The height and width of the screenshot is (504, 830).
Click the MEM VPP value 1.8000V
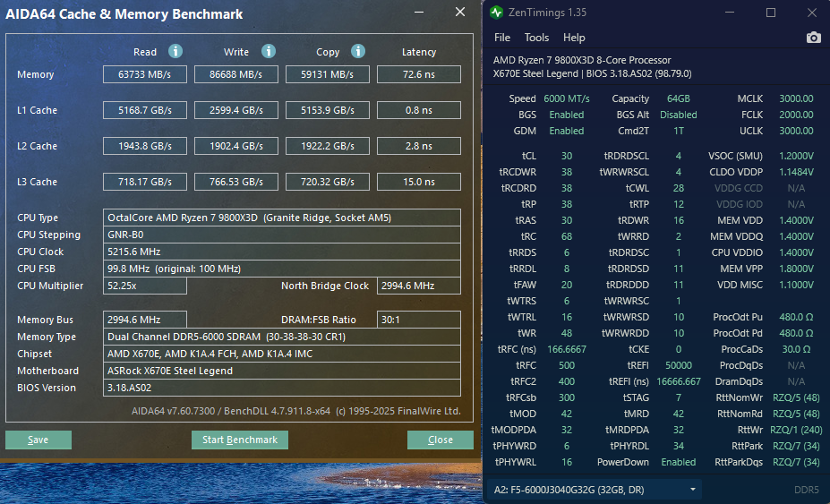click(796, 269)
